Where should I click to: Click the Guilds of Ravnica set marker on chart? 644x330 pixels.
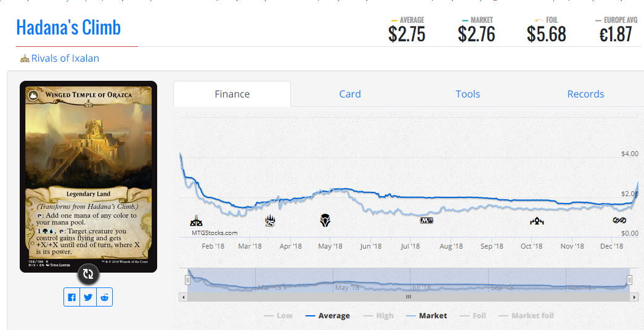pos(537,221)
